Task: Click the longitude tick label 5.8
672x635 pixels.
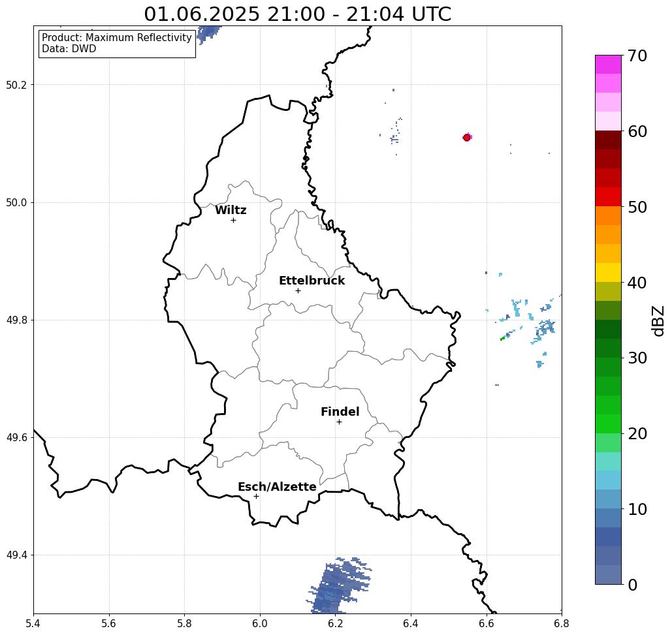Action: click(184, 624)
